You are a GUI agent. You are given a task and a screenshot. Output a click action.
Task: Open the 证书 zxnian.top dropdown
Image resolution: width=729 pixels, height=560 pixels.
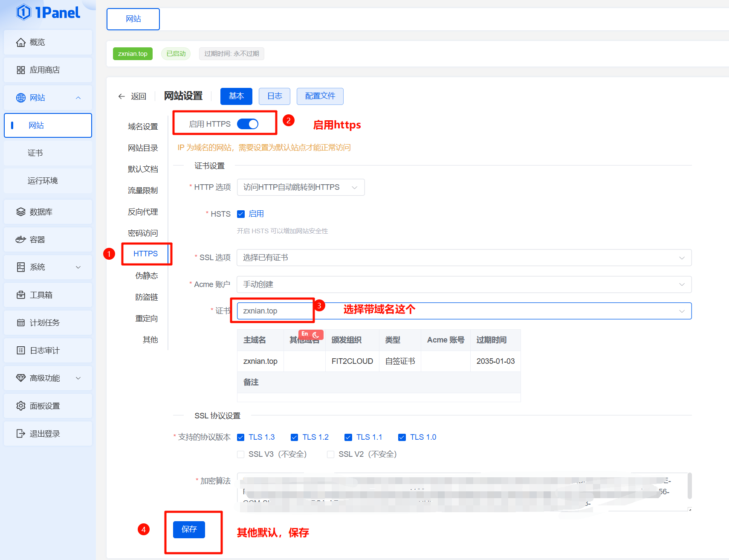pyautogui.click(x=464, y=311)
